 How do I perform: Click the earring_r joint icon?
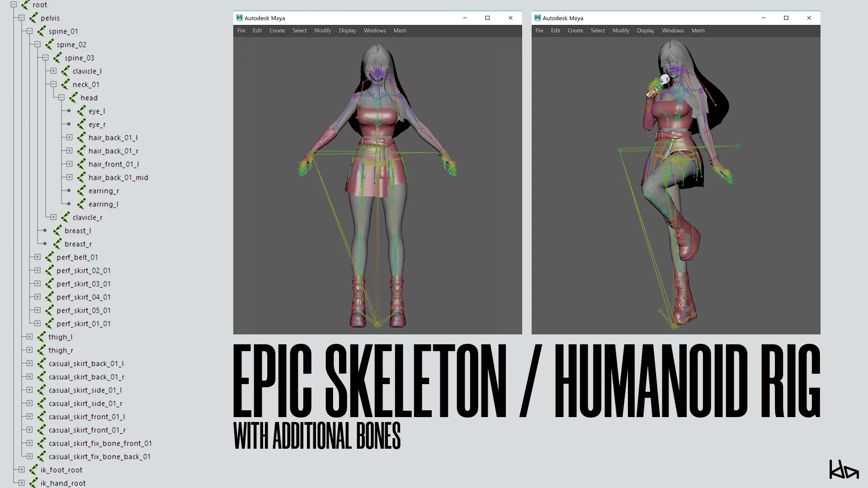pyautogui.click(x=81, y=191)
